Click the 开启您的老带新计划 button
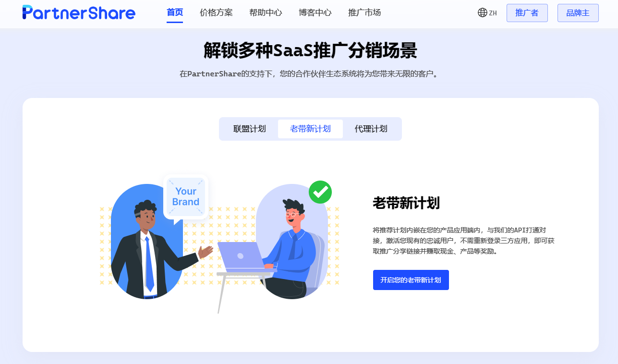Viewport: 618px width, 364px height. tap(411, 280)
